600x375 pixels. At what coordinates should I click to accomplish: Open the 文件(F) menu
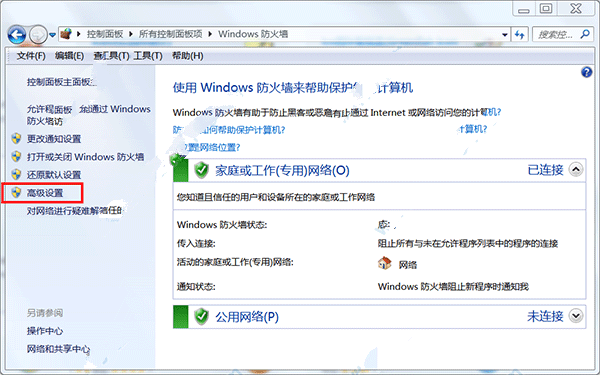[31, 56]
